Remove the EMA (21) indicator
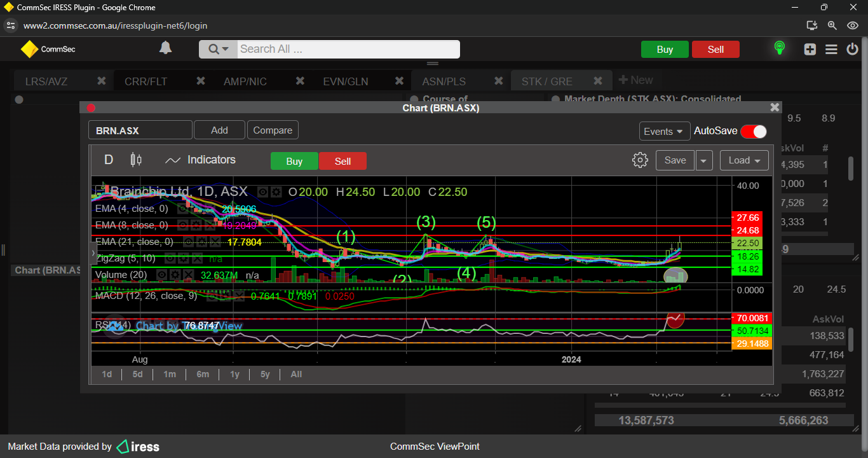 pos(215,242)
